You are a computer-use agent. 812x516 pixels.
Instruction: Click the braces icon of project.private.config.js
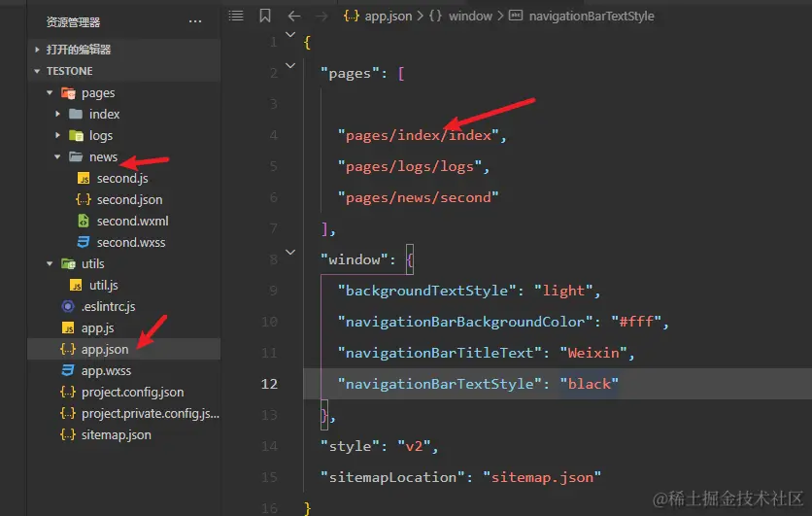coord(68,413)
